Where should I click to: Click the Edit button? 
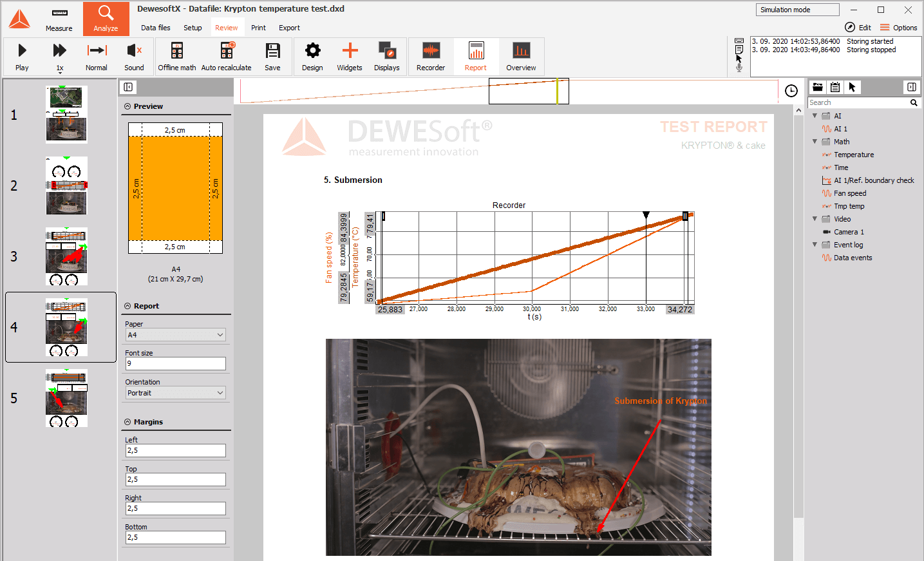[x=858, y=27]
